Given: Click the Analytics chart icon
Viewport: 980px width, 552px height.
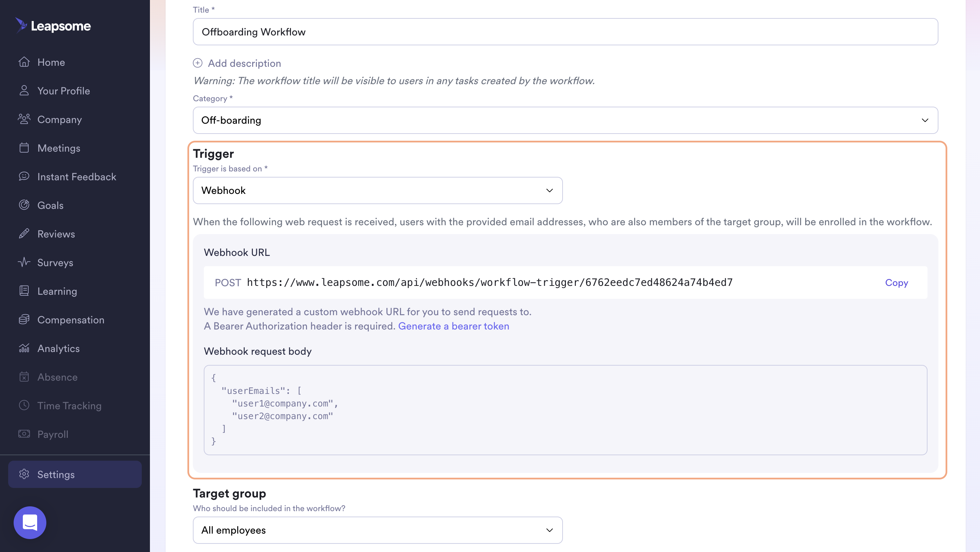Looking at the screenshot, I should [24, 348].
